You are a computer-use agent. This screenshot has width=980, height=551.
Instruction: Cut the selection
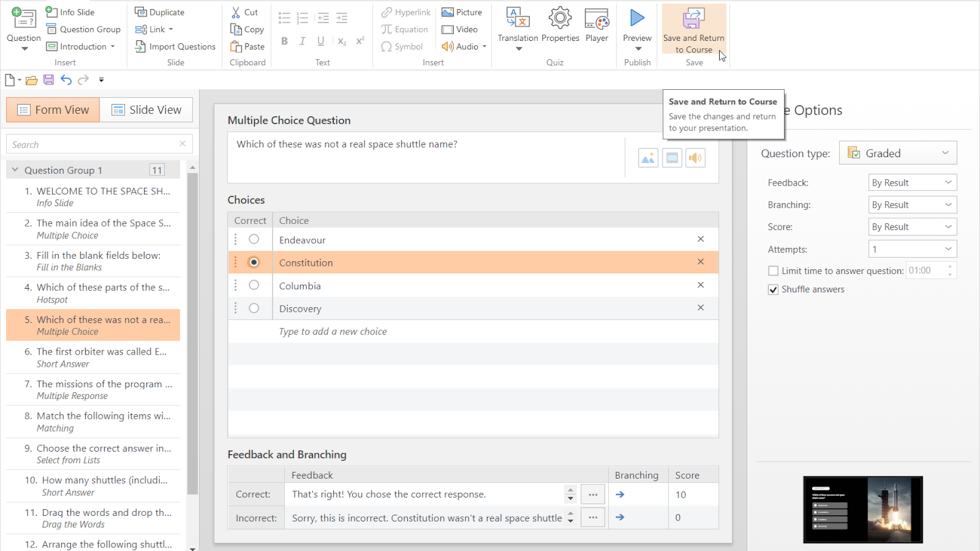[x=244, y=12]
